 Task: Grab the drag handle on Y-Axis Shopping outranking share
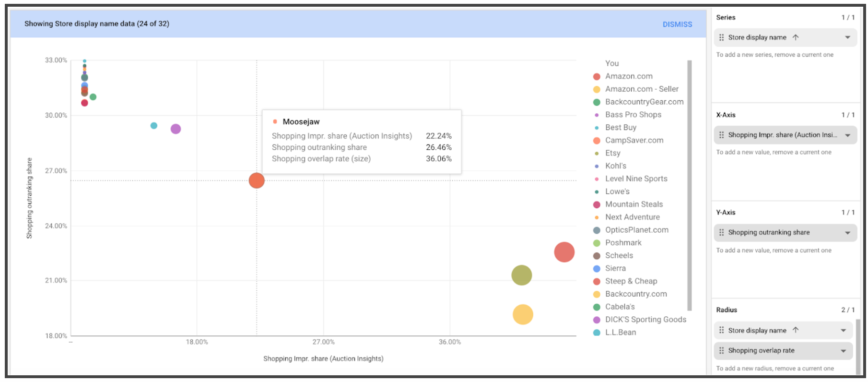tap(721, 232)
